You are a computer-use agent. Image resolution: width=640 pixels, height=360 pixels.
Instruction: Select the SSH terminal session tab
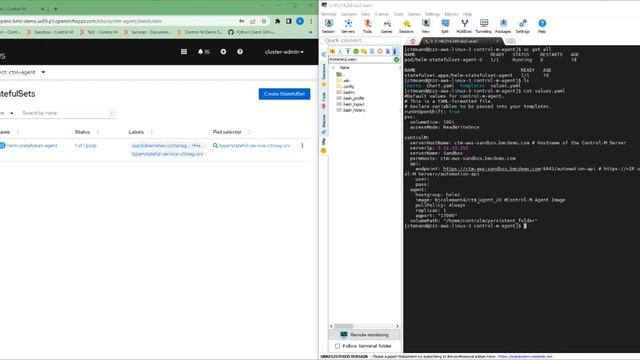(461, 41)
